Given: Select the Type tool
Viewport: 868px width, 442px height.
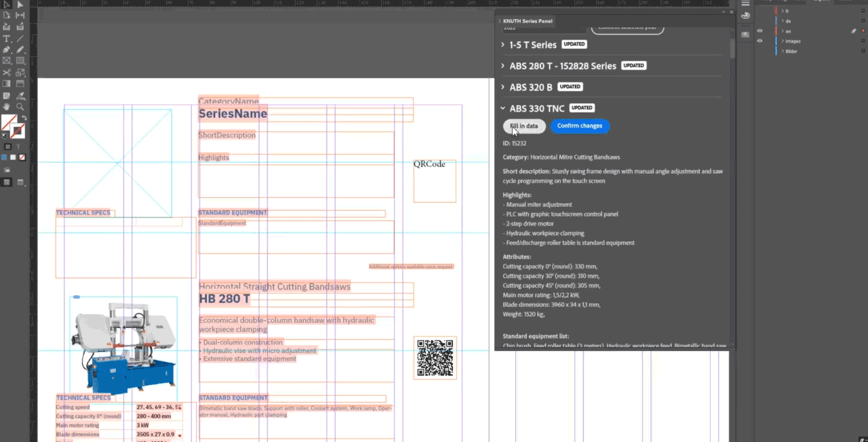Looking at the screenshot, I should (6, 38).
